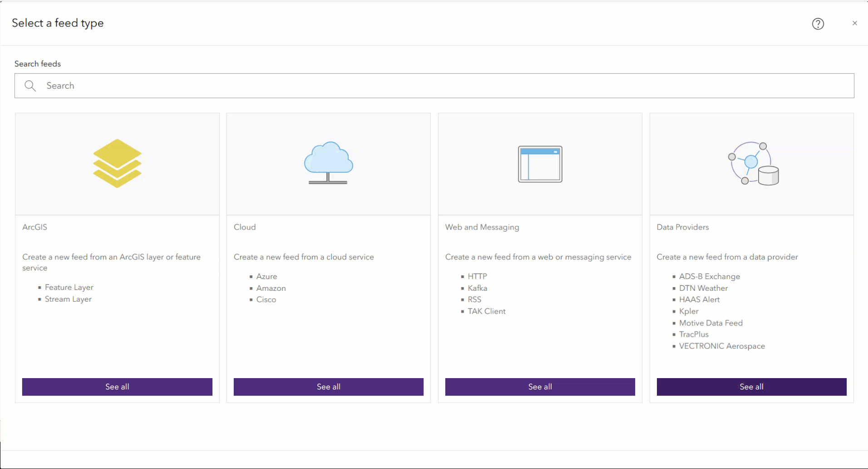Viewport: 868px width, 469px height.
Task: Select the Data Providers network icon
Action: pos(753,164)
